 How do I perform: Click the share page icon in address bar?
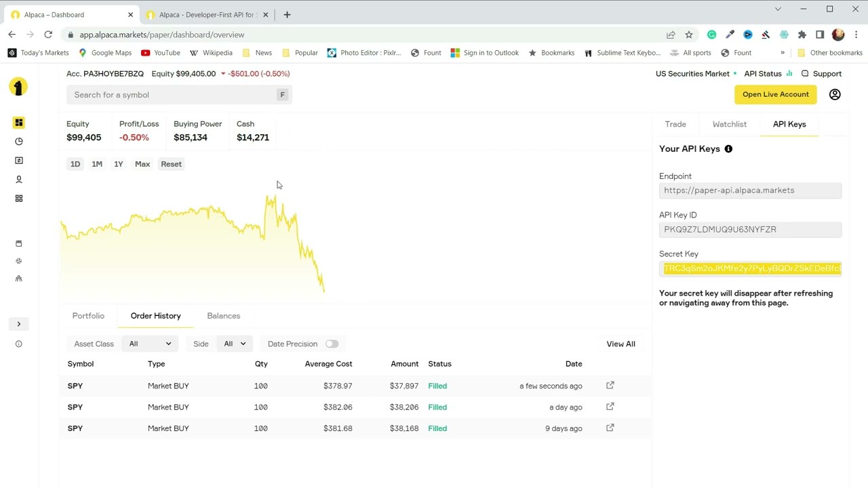[x=671, y=35]
